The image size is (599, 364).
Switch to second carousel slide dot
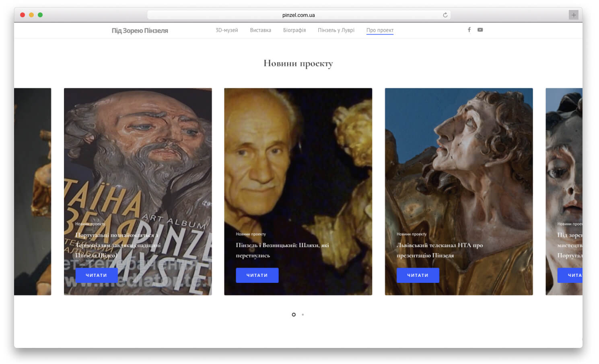tap(303, 315)
